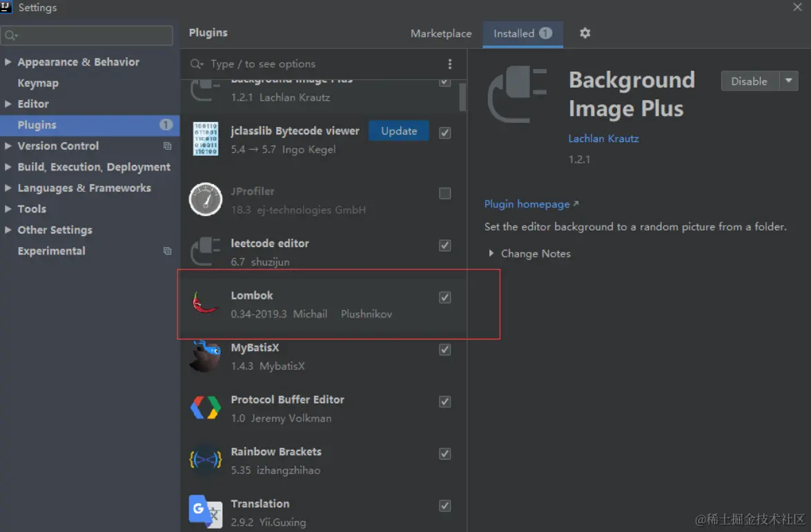
Task: Expand Appearance & Behavior tree node
Action: (8, 61)
